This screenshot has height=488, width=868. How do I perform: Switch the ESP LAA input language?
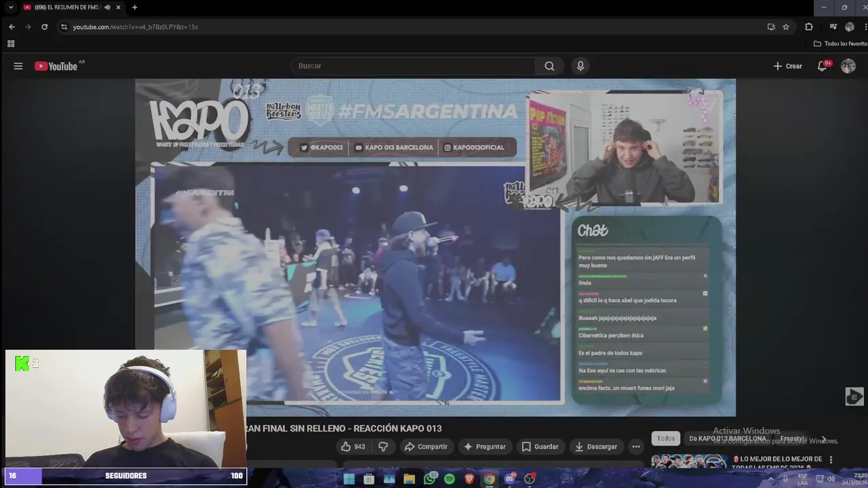pyautogui.click(x=803, y=479)
